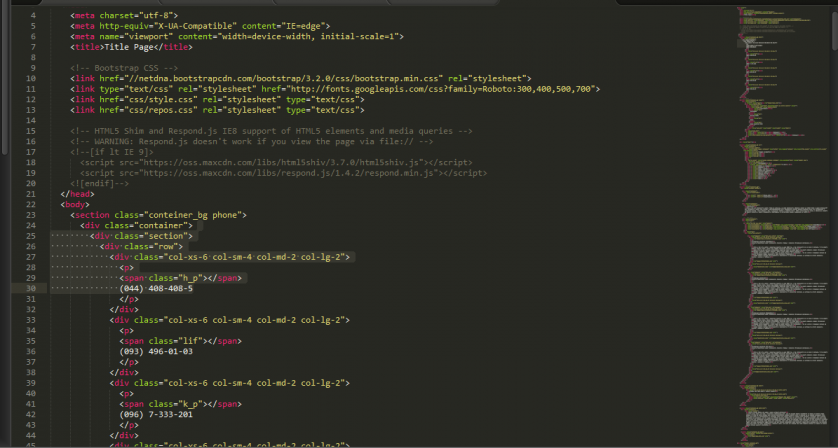The width and height of the screenshot is (838, 448).
Task: Click the html5shiv.js script line
Action: coord(276,163)
